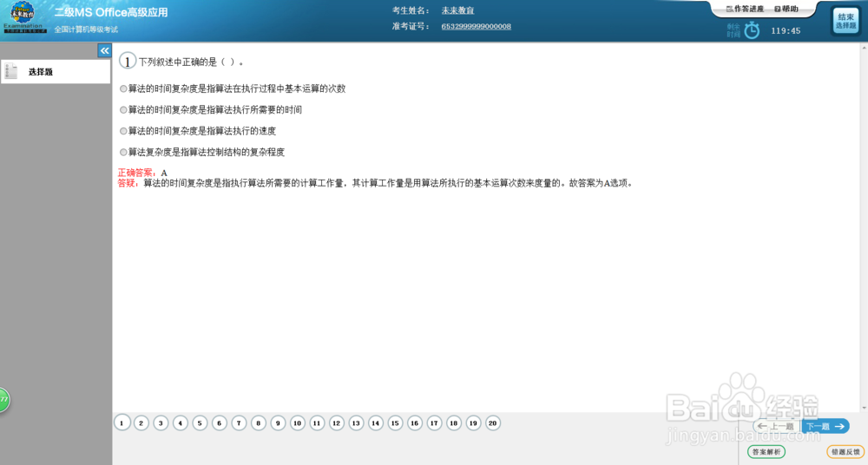Select option 算法的时间复杂度是指算法执行所需要的时间
The image size is (868, 465).
(x=211, y=109)
